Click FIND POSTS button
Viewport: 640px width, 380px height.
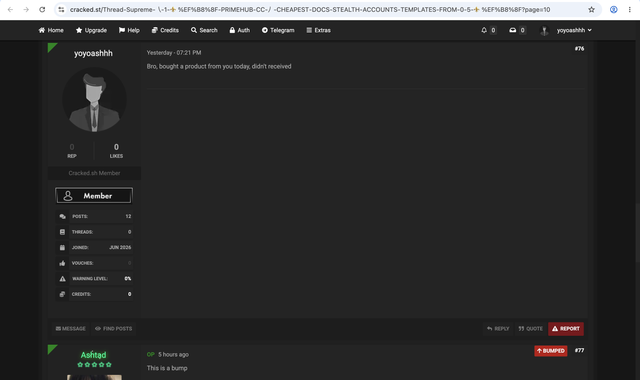(113, 329)
